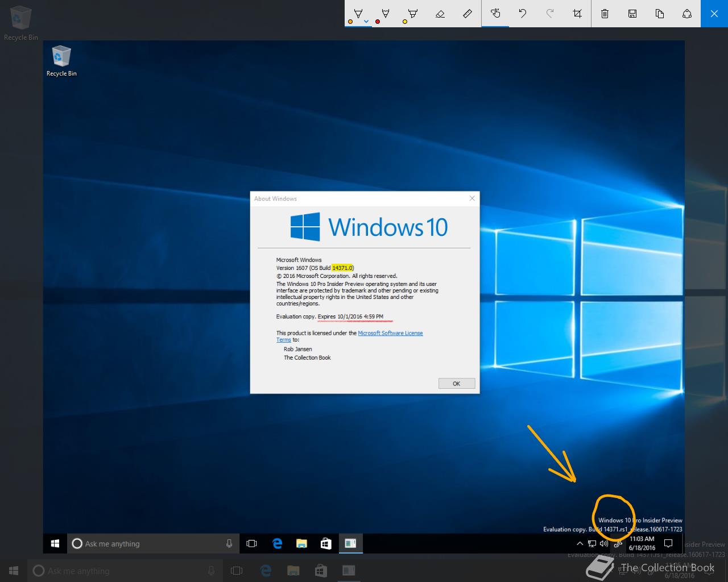
Task: Open Microsoft Software License Terms link
Action: pos(390,333)
